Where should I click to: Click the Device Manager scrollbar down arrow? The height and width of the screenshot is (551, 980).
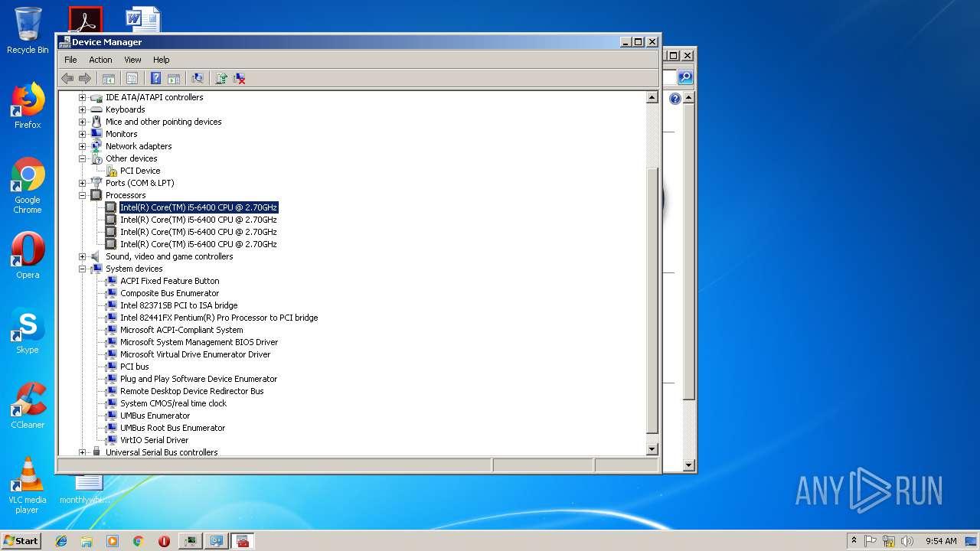(652, 449)
